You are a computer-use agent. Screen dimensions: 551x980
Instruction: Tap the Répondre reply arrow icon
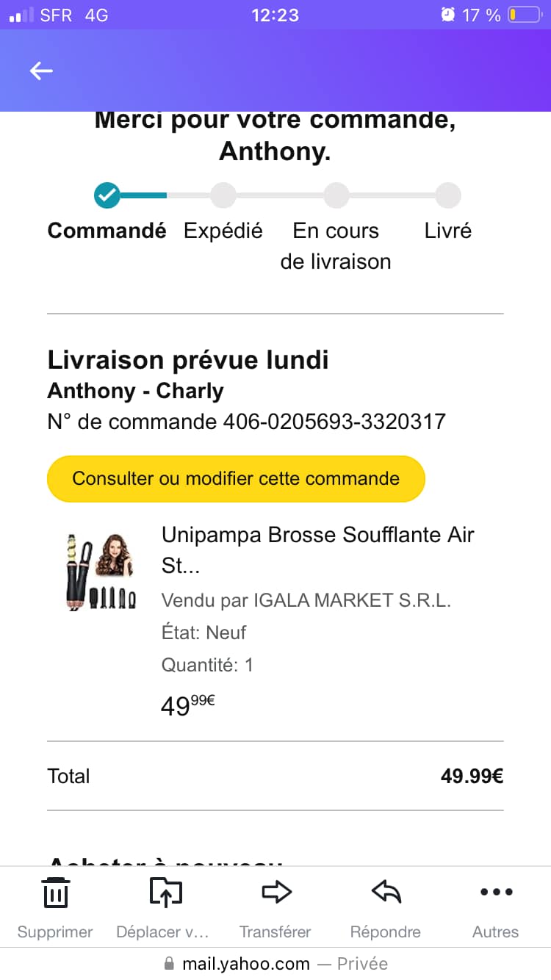click(x=386, y=893)
